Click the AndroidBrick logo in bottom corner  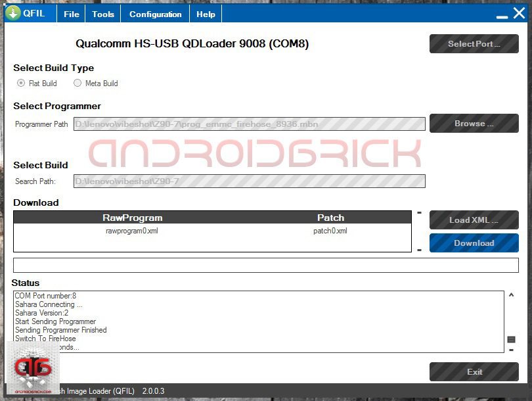click(x=33, y=369)
